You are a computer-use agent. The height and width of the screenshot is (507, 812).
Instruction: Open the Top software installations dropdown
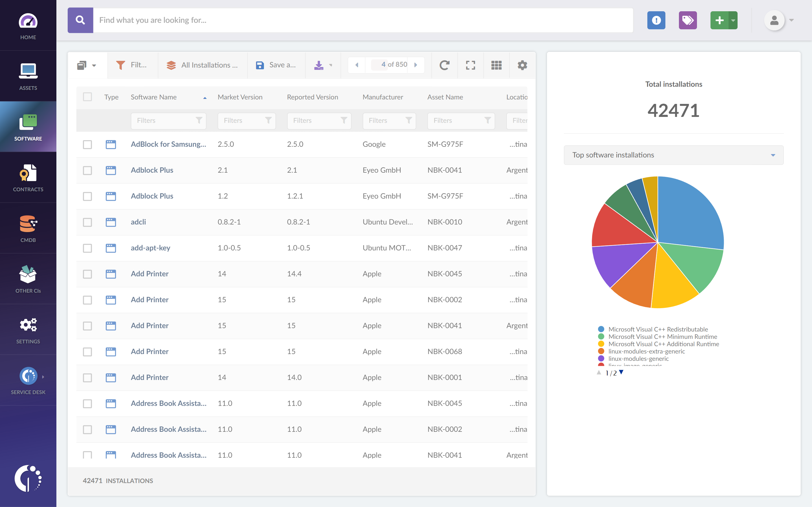[773, 155]
